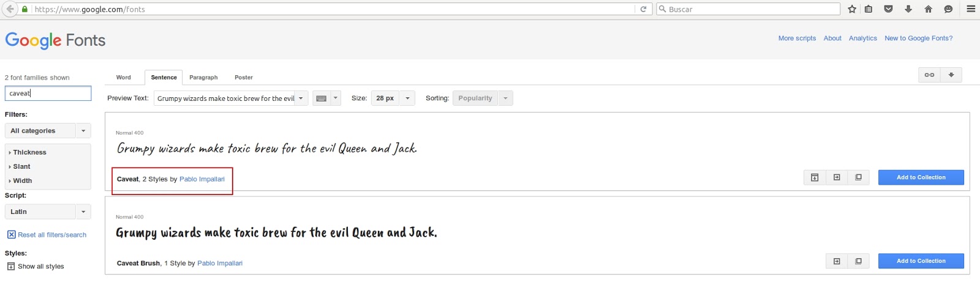Click the link/bookmark chain icon
This screenshot has height=296, width=980.
(929, 75)
